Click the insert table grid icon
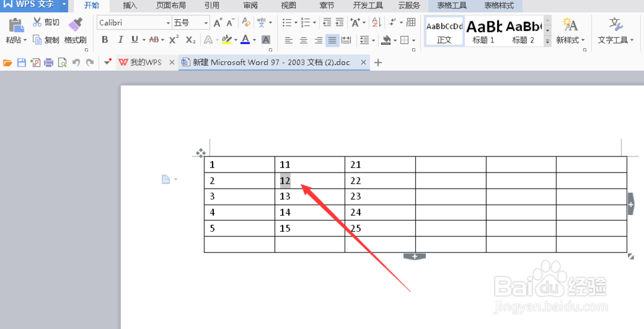 point(411,22)
